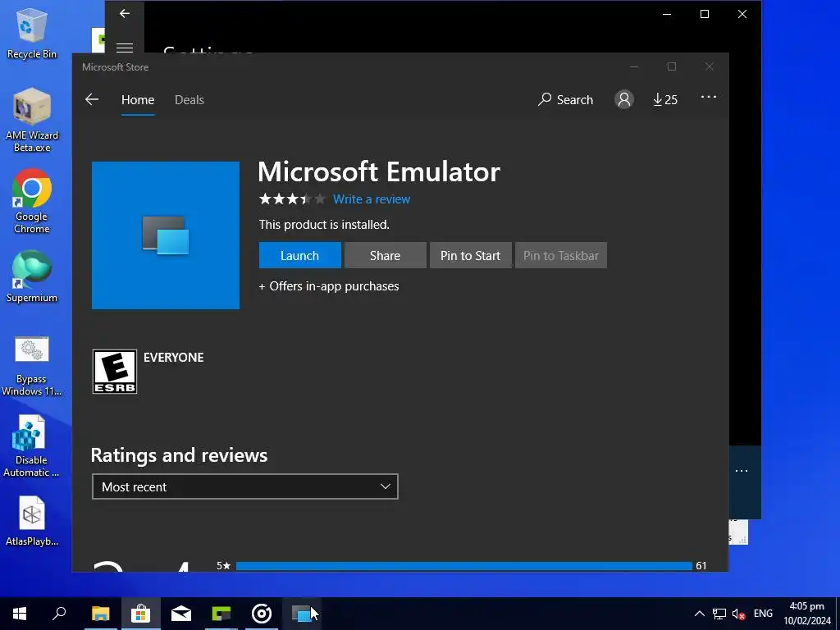This screenshot has width=840, height=630.
Task: Click the star rating under Microsoft Emulator
Action: [x=293, y=199]
